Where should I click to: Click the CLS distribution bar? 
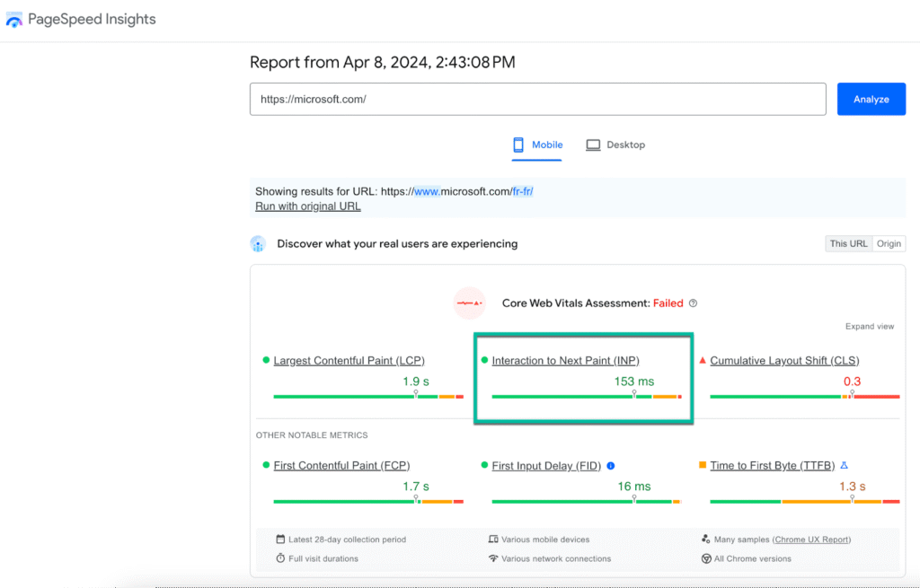[804, 397]
